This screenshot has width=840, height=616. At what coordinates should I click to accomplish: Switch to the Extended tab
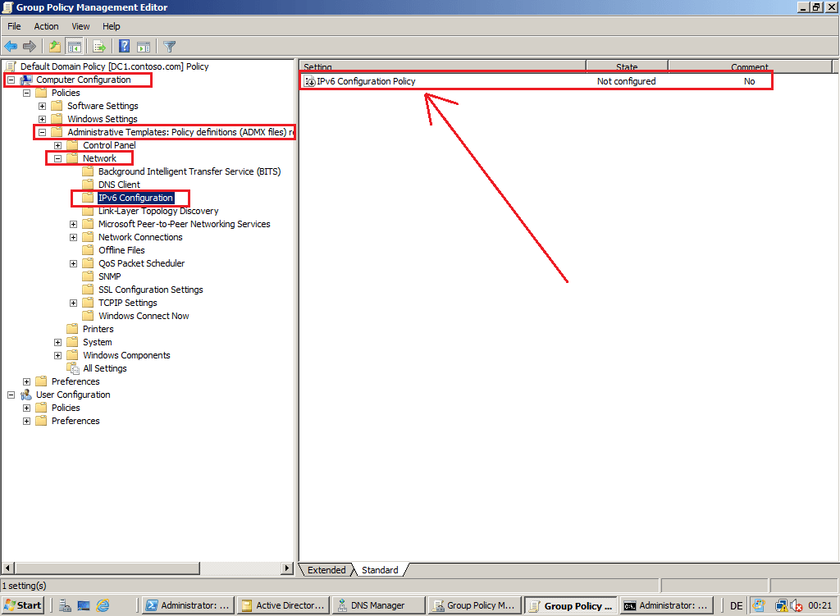[326, 570]
